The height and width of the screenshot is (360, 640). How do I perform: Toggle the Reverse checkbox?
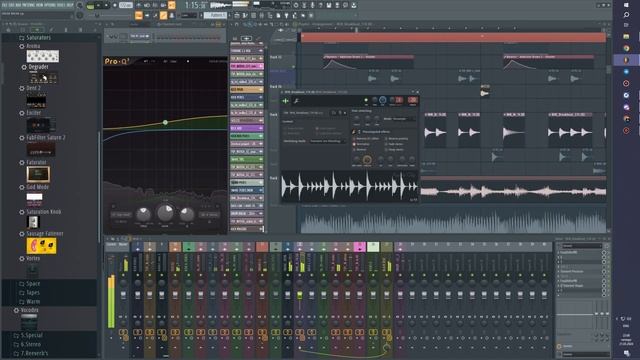354,149
